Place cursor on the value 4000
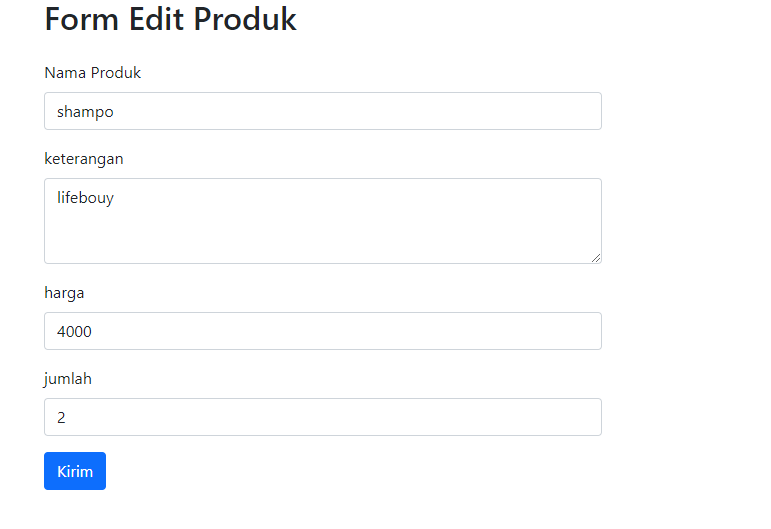 coord(74,332)
